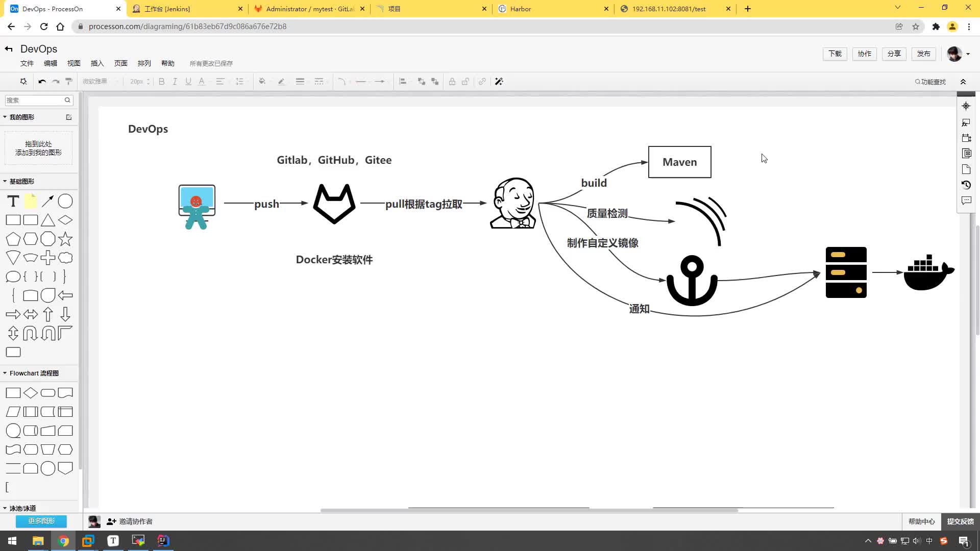Select the flowchart decision diamond shape
The width and height of the screenshot is (980, 551).
31,393
